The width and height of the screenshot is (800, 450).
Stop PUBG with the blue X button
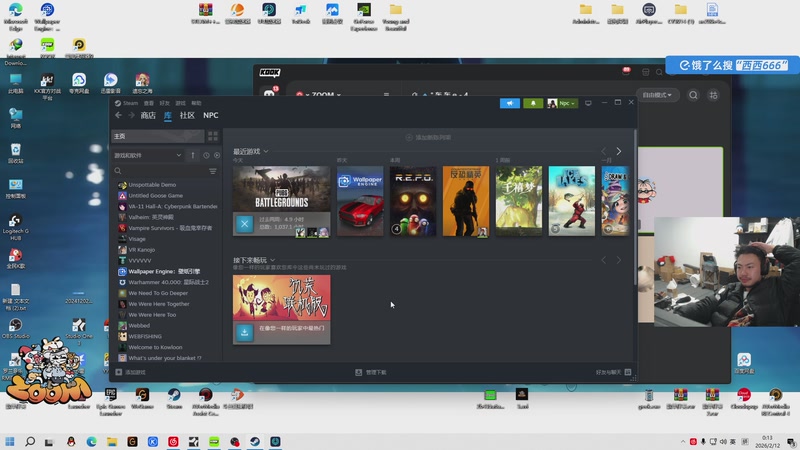pyautogui.click(x=244, y=224)
